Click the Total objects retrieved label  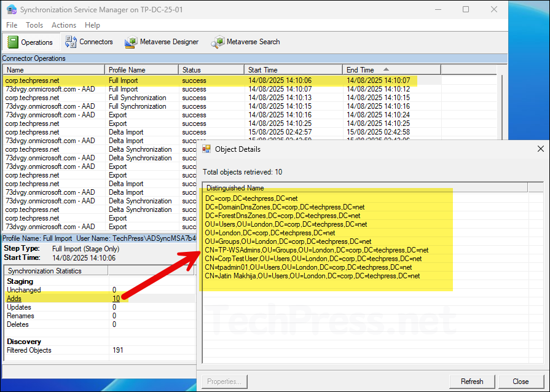242,172
